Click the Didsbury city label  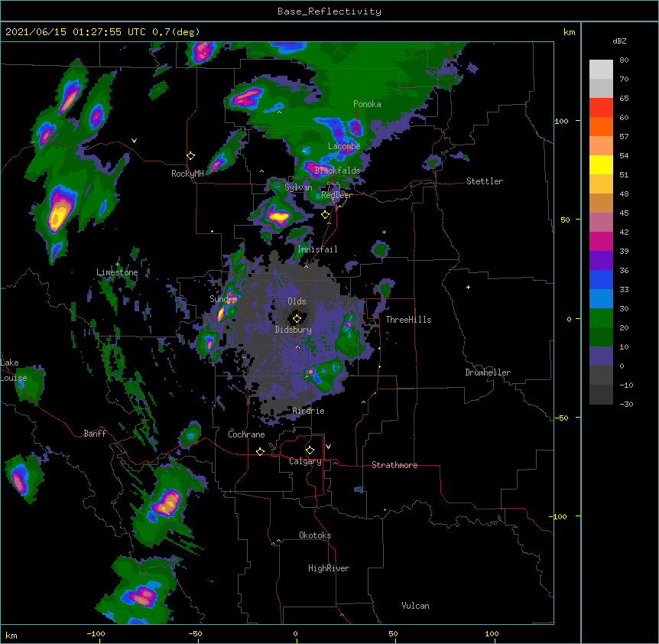294,330
